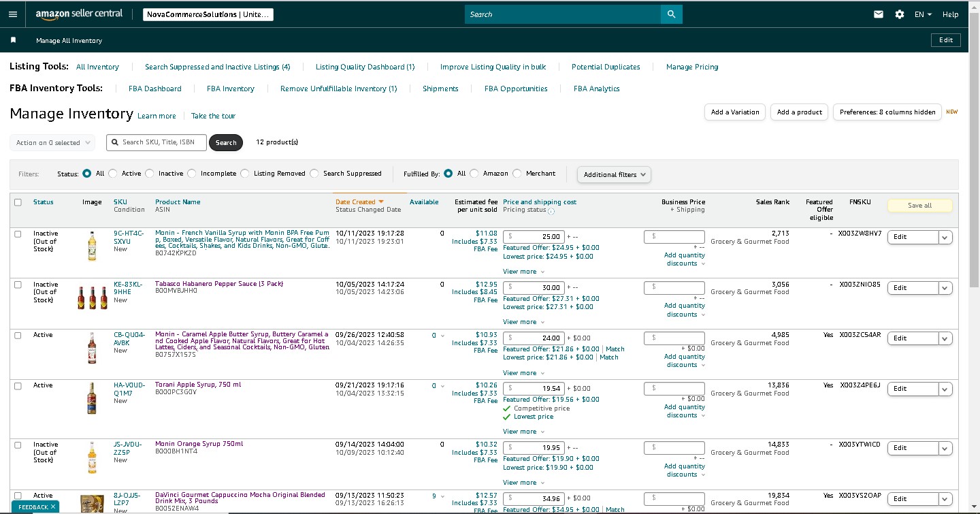The image size is (980, 514).
Task: Click the inventory Search button
Action: point(226,143)
